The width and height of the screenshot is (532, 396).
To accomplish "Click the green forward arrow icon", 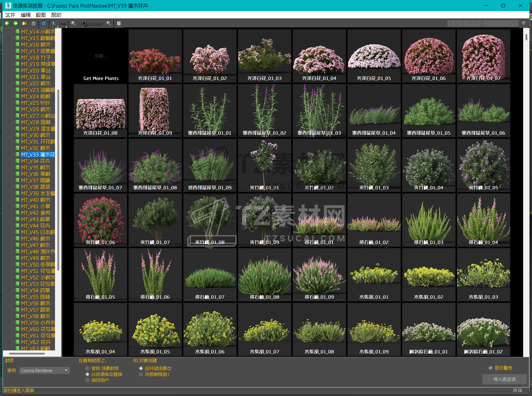I will [16, 23].
